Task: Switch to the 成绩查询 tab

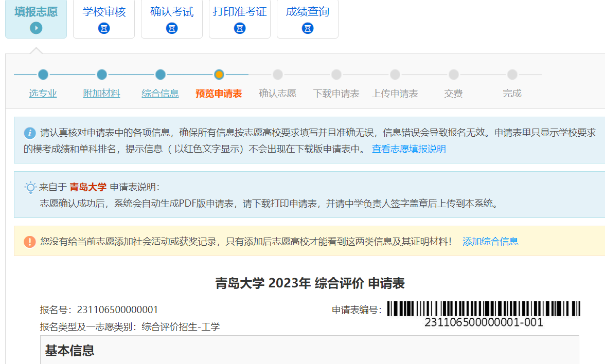Action: pyautogui.click(x=308, y=12)
